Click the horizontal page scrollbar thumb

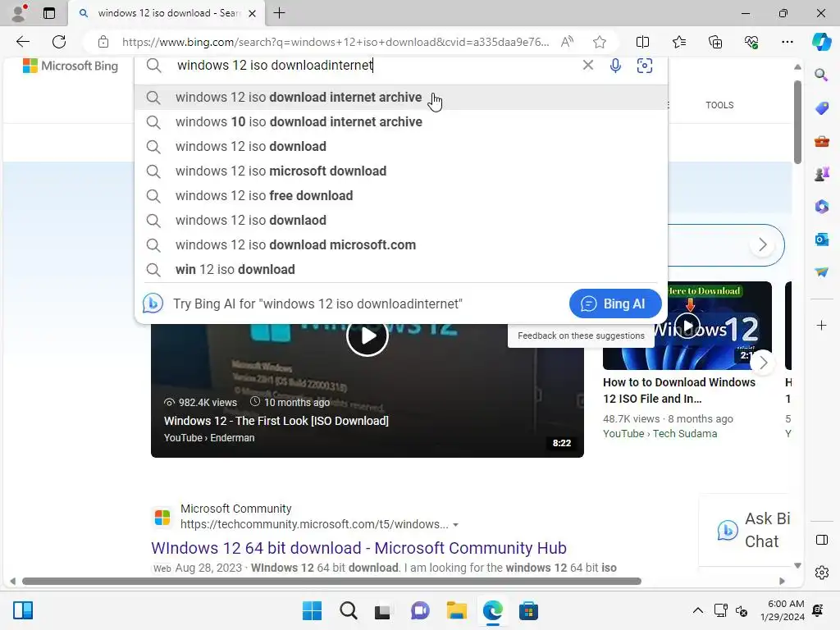[x=331, y=582]
